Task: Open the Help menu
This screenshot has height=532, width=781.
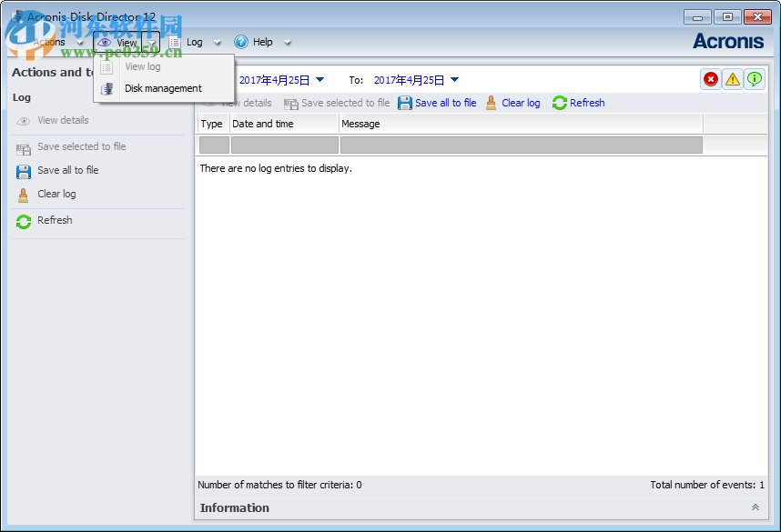Action: (x=262, y=43)
